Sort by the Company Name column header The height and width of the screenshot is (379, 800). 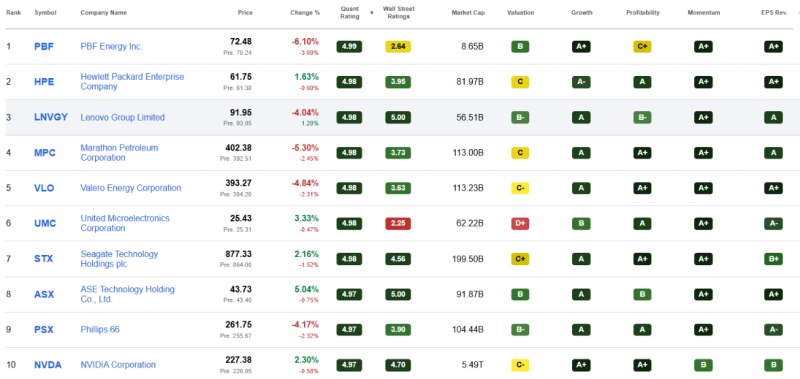pyautogui.click(x=104, y=13)
